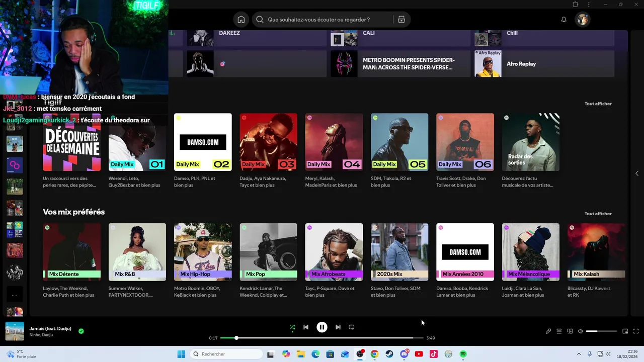Open the Mix Pop card
644x362 pixels.
pyautogui.click(x=268, y=260)
